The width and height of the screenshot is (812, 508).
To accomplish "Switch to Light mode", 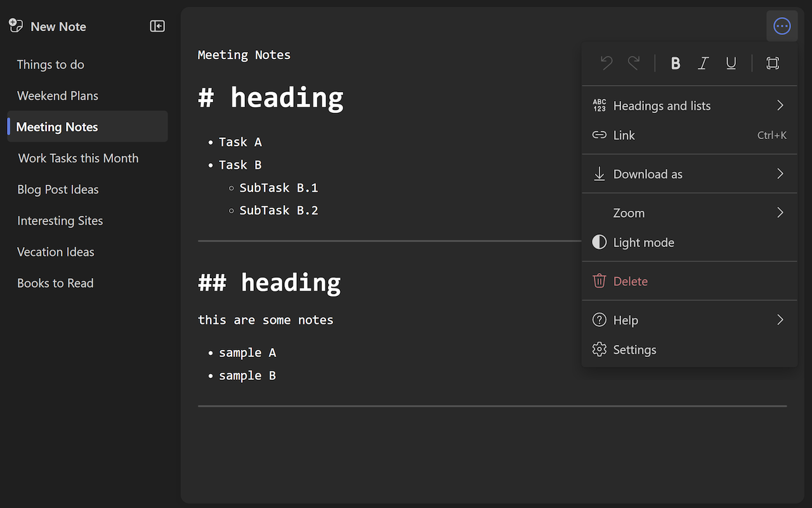I will pos(643,243).
